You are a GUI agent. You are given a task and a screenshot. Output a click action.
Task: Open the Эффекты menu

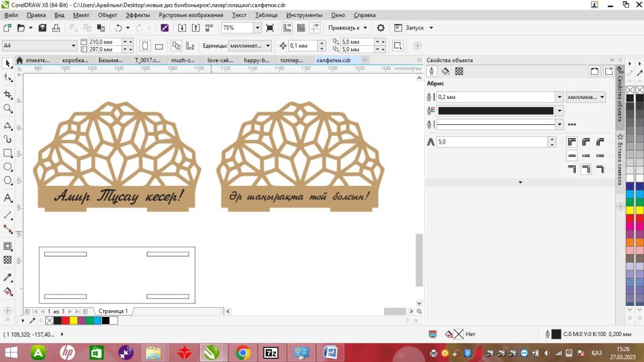point(138,15)
